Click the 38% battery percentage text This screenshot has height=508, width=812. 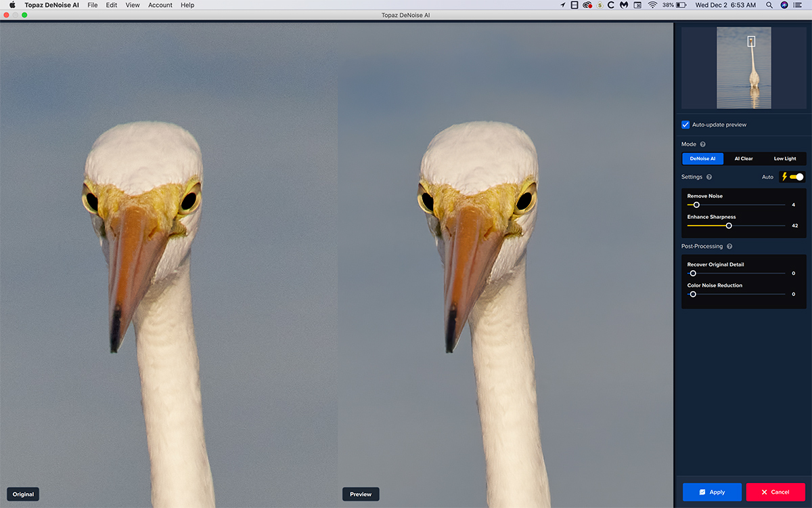pyautogui.click(x=668, y=5)
